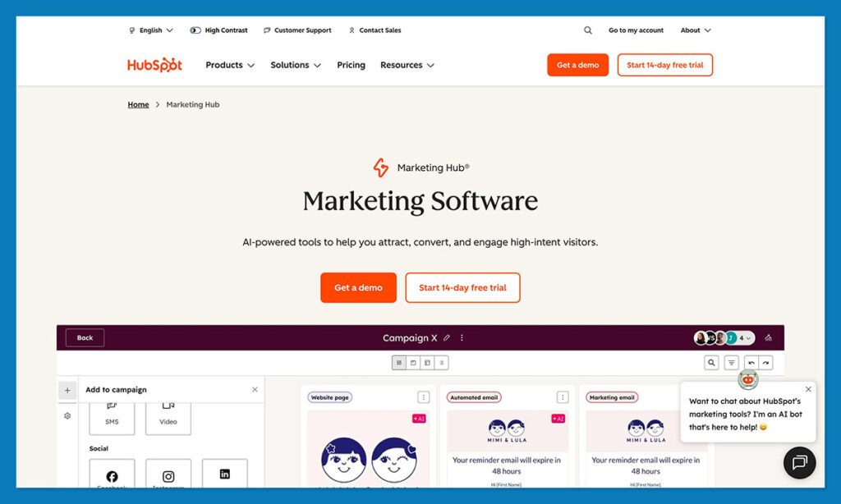Open Campaign X kebab menu
841x504 pixels.
point(462,337)
